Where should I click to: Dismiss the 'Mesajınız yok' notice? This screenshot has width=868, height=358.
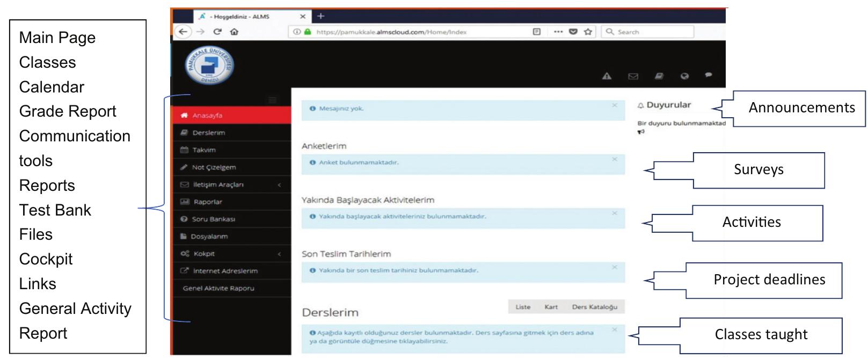point(615,105)
